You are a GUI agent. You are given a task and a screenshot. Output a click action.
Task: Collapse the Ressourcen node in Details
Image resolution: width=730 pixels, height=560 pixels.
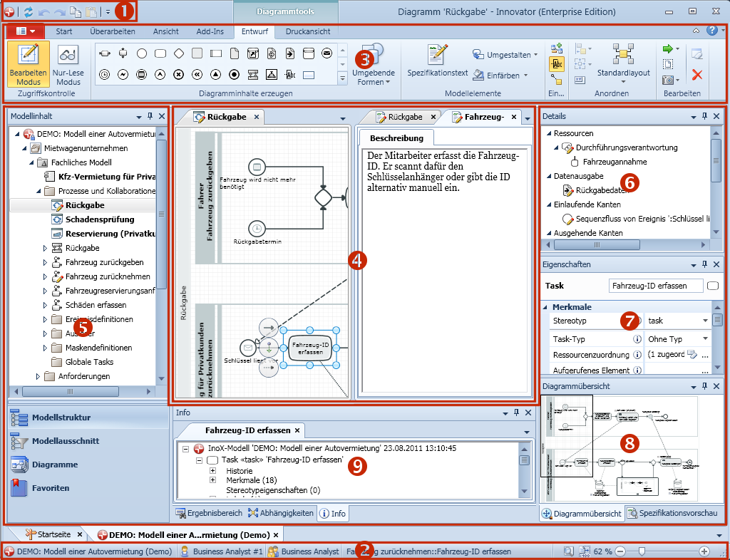click(548, 133)
